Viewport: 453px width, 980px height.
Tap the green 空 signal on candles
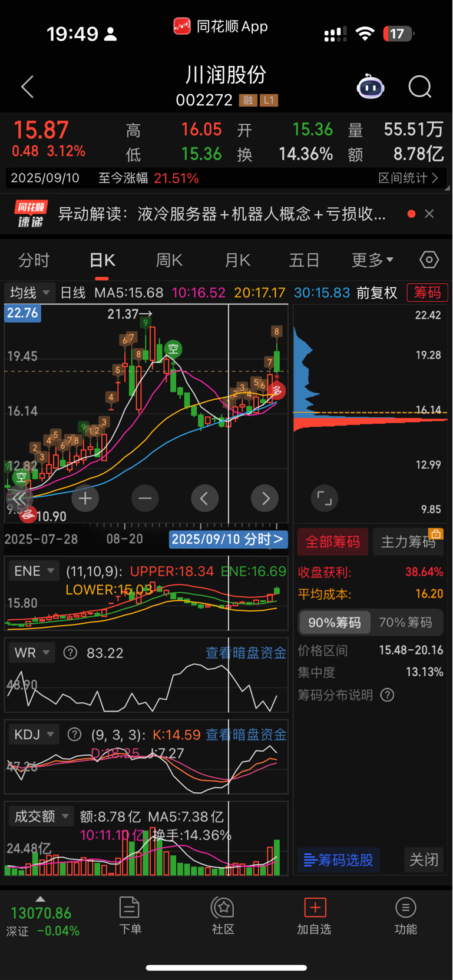coord(173,349)
